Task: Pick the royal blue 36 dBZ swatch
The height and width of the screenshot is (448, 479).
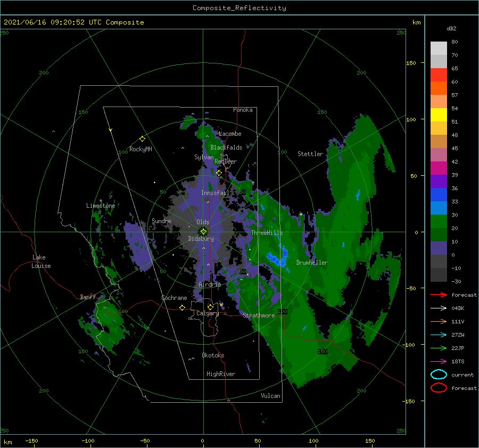Action: pos(439,194)
